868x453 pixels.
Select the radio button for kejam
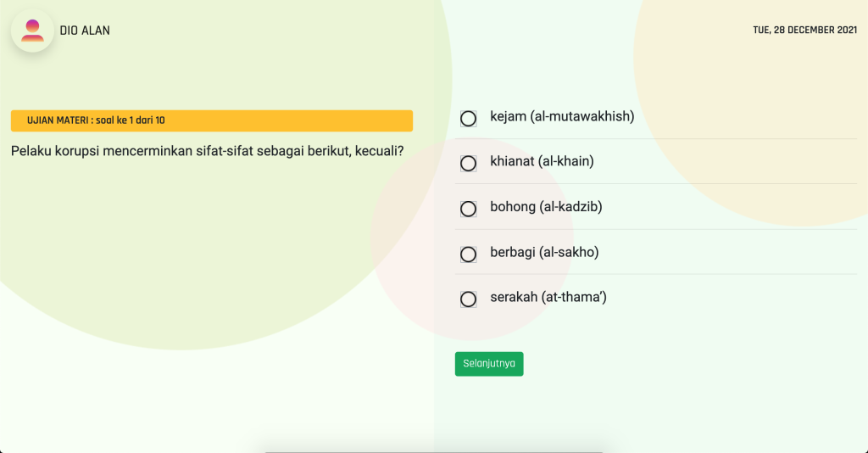coord(468,119)
